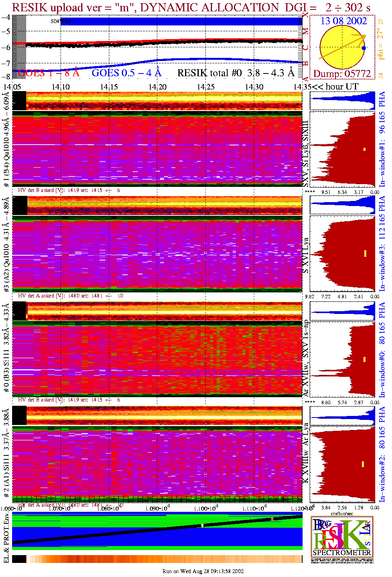Click the orange gradient color bar at bottom
The image size is (392, 577).
[x=164, y=559]
